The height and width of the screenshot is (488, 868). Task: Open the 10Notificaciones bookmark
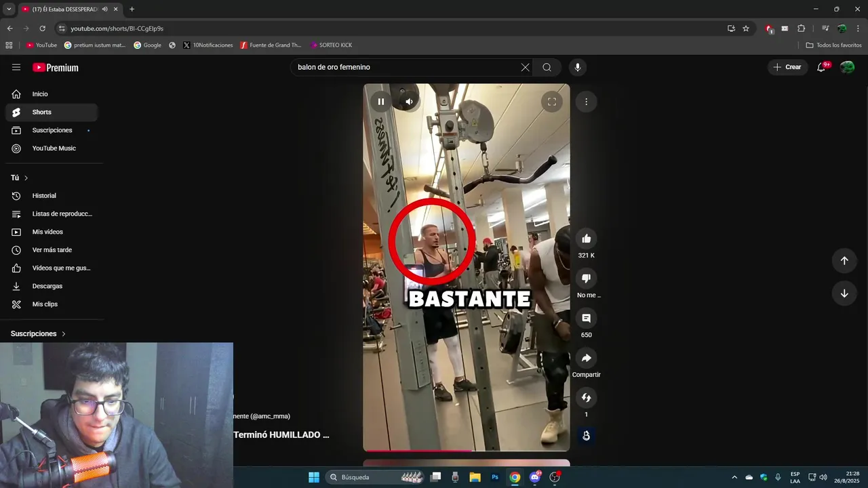(208, 45)
